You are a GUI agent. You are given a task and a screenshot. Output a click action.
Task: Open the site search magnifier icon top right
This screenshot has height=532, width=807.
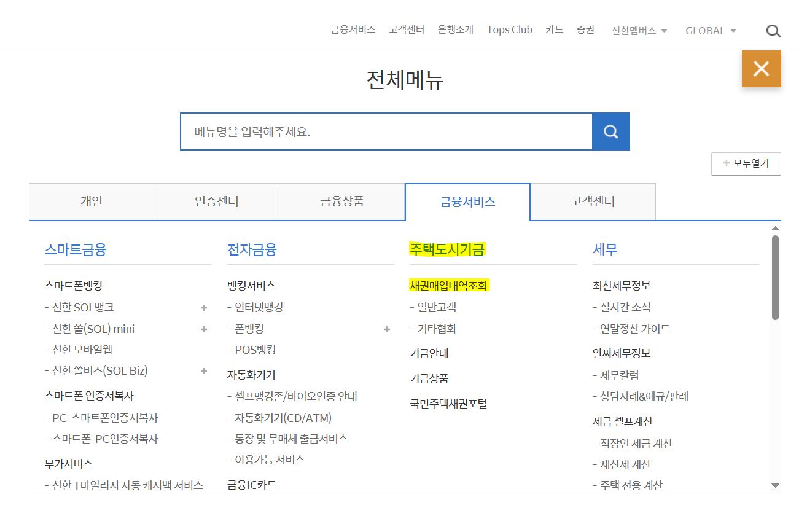pyautogui.click(x=773, y=30)
